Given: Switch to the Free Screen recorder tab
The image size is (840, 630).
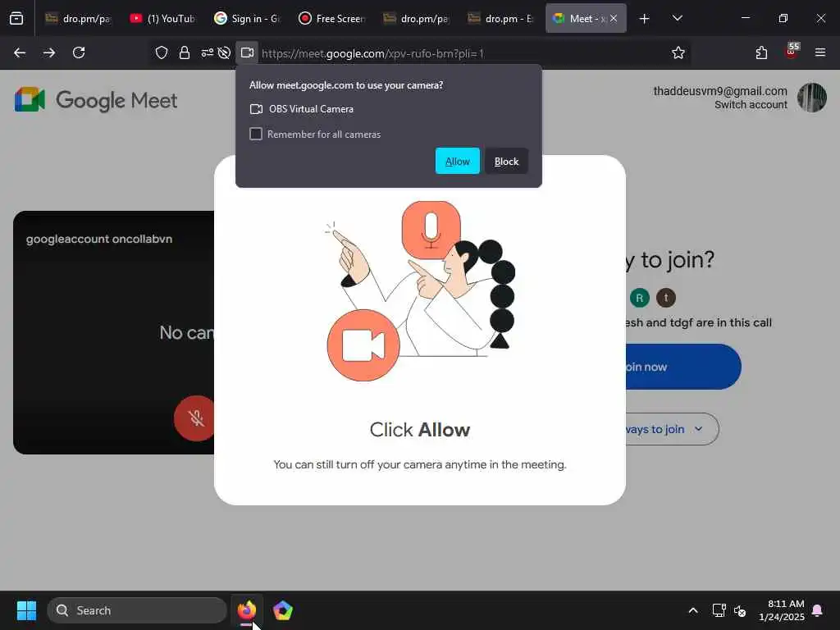Looking at the screenshot, I should point(332,18).
